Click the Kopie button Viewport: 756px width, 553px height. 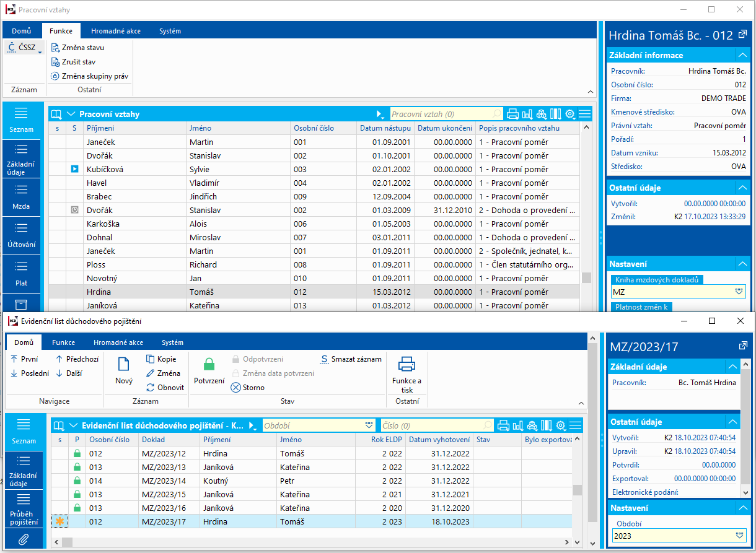coord(161,359)
